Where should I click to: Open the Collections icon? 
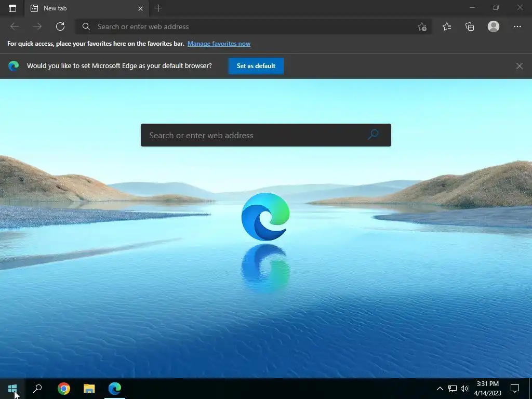(470, 26)
